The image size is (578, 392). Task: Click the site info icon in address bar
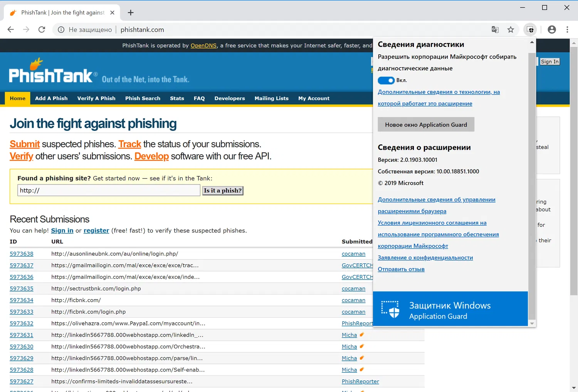point(61,30)
